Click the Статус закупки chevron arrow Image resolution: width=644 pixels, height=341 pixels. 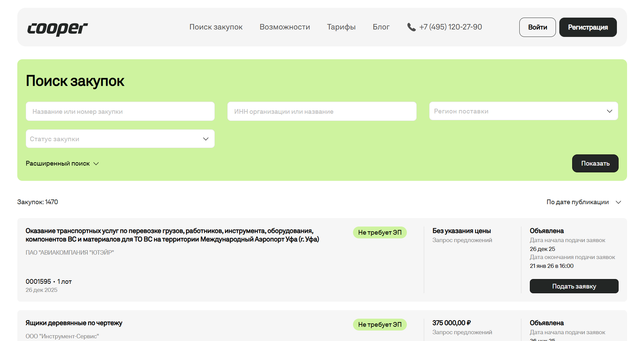pos(206,139)
